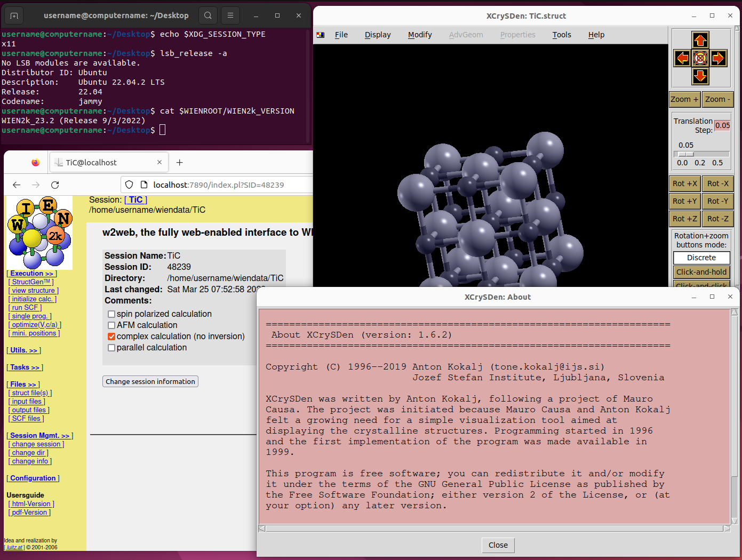Open the view structure link

click(34, 290)
